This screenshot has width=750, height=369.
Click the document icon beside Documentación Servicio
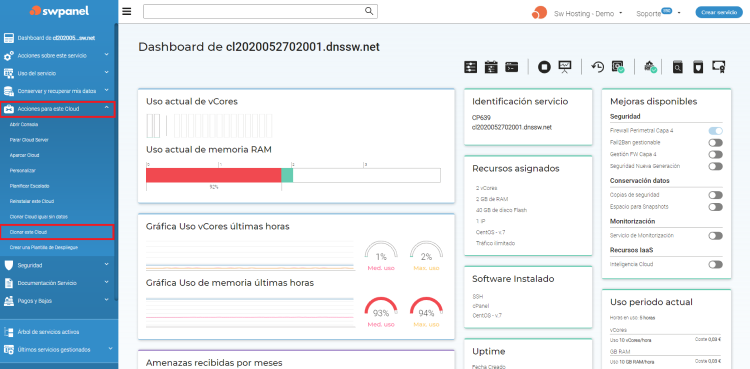(9, 283)
